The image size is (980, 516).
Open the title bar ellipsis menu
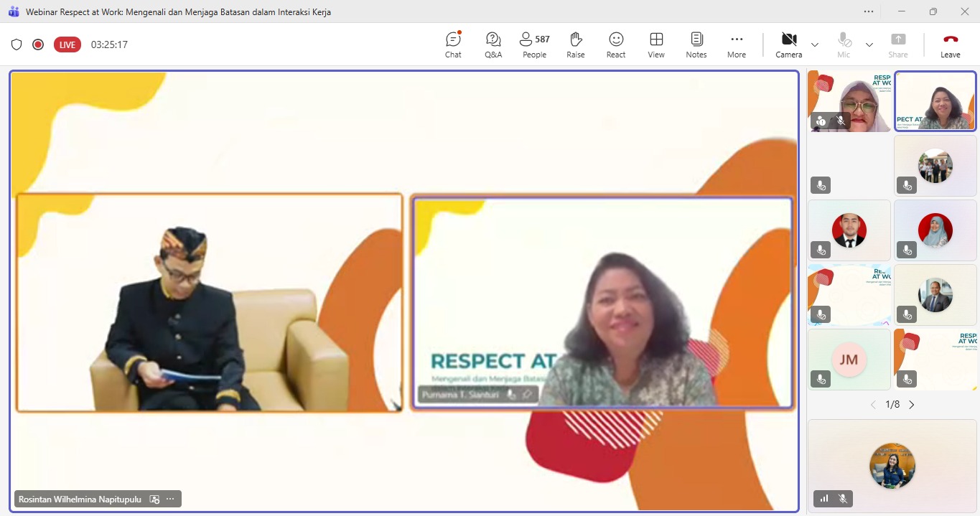pos(869,11)
